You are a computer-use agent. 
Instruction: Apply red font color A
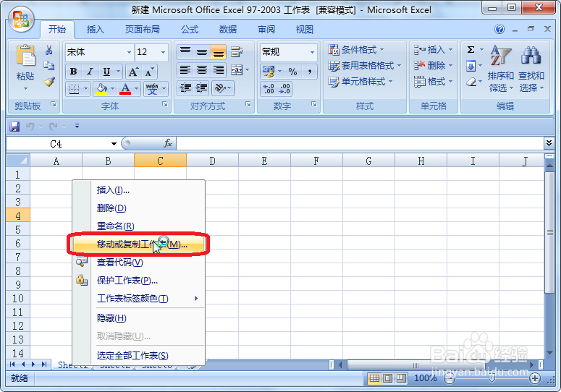pos(125,89)
